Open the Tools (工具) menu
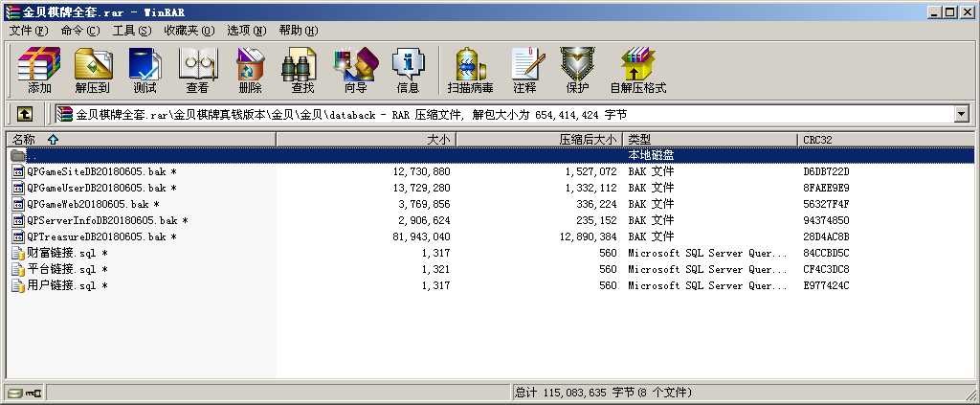 click(x=131, y=30)
